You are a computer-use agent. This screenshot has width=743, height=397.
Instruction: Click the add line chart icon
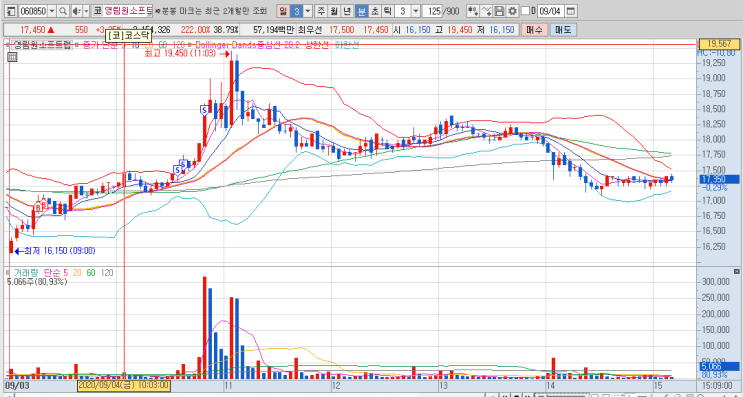[486, 10]
